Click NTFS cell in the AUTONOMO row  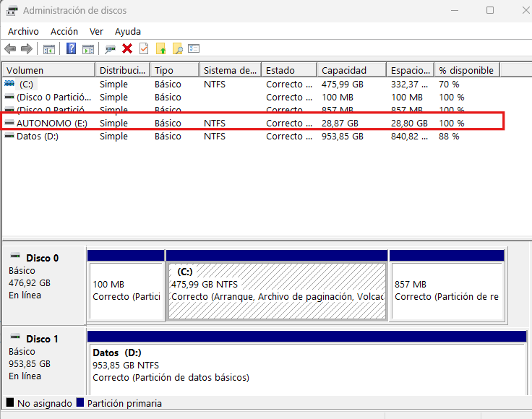(x=215, y=123)
